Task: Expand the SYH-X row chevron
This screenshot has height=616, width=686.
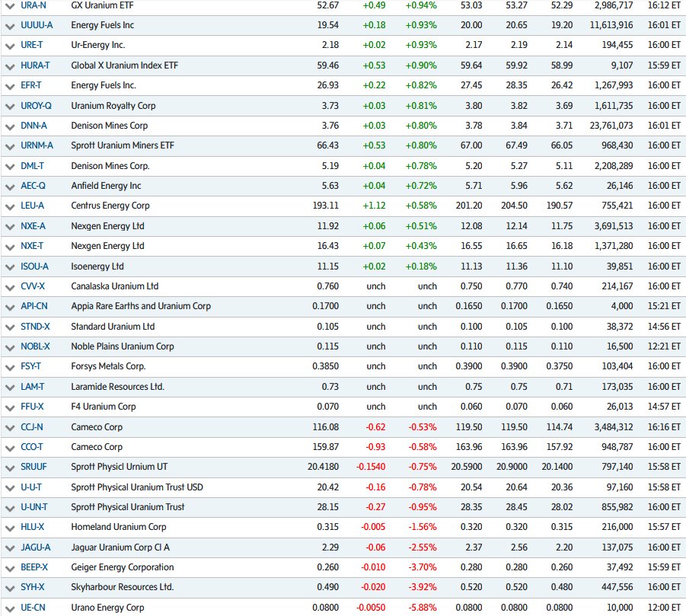Action: point(10,588)
